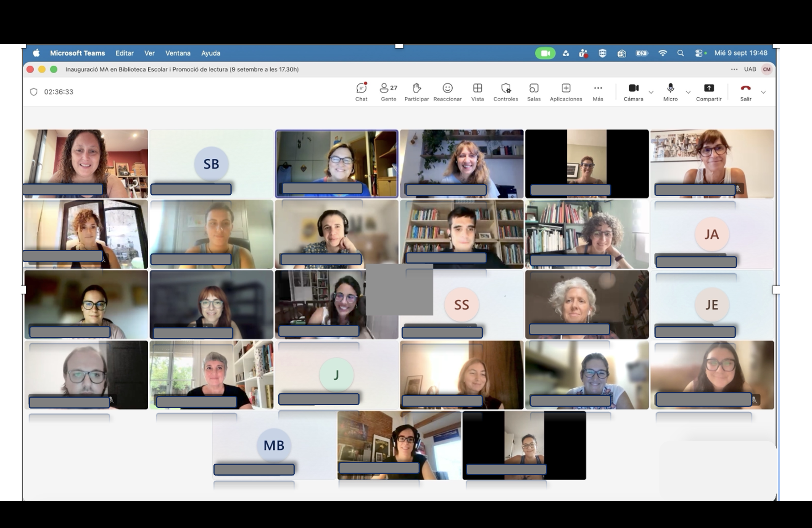Click the macOS Spotlight search icon
812x528 pixels.
click(x=680, y=53)
